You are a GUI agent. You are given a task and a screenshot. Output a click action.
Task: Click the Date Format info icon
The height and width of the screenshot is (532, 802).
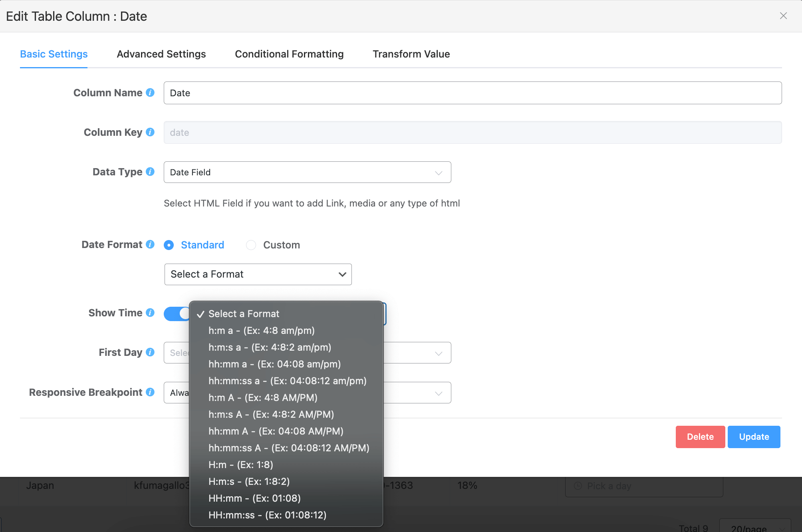pos(150,244)
